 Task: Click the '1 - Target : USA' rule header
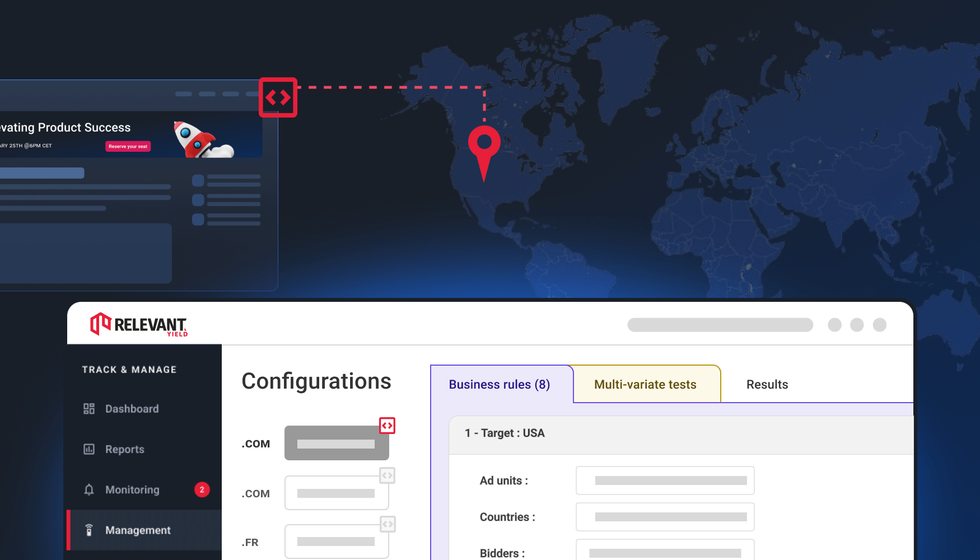(681, 435)
